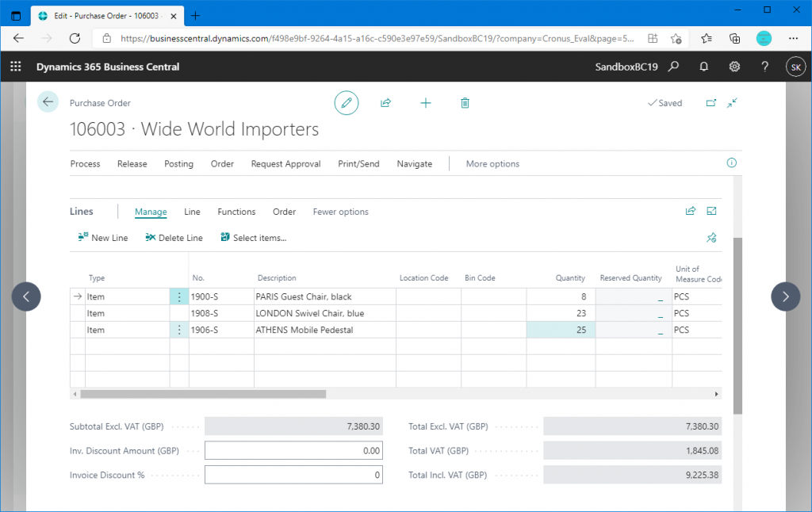
Task: Open the Print/Send menu
Action: click(359, 163)
